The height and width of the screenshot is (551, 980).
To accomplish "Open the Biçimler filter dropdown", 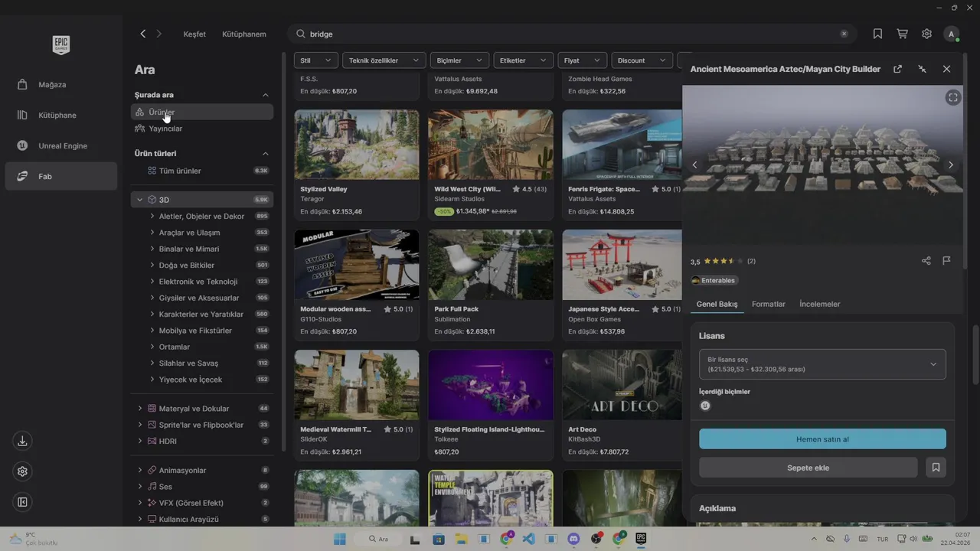I will tap(459, 60).
